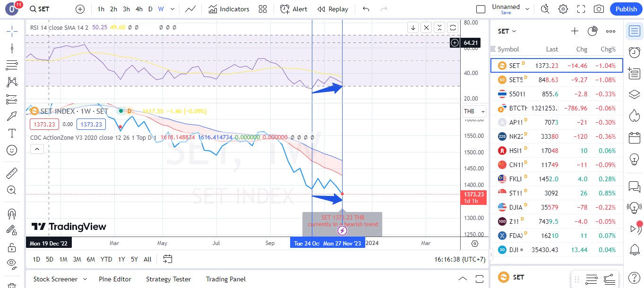Create an Alert
This screenshot has height=288, width=644.
293,9
